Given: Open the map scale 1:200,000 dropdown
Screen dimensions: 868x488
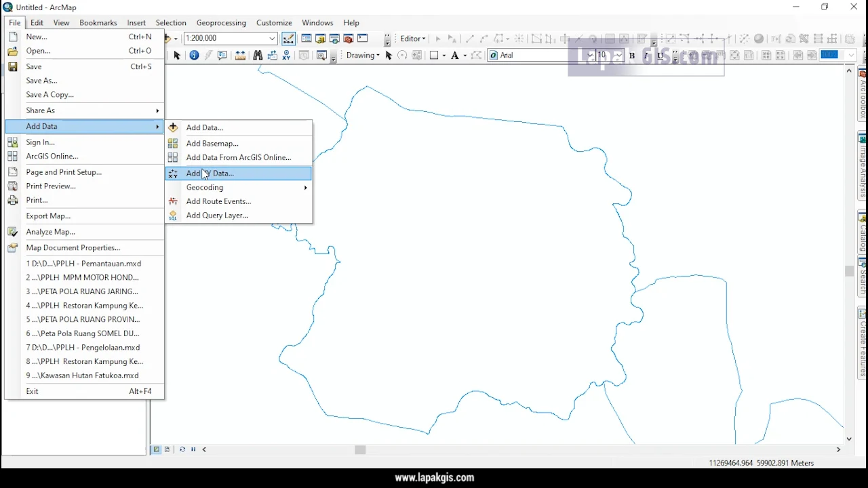Looking at the screenshot, I should 273,39.
